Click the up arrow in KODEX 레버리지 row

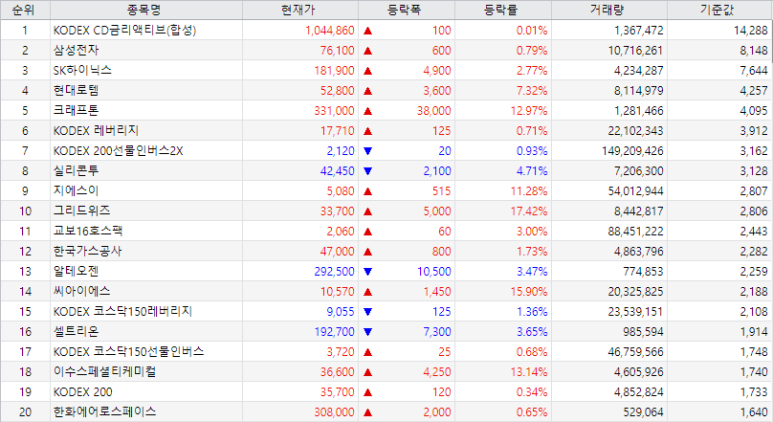pyautogui.click(x=368, y=132)
